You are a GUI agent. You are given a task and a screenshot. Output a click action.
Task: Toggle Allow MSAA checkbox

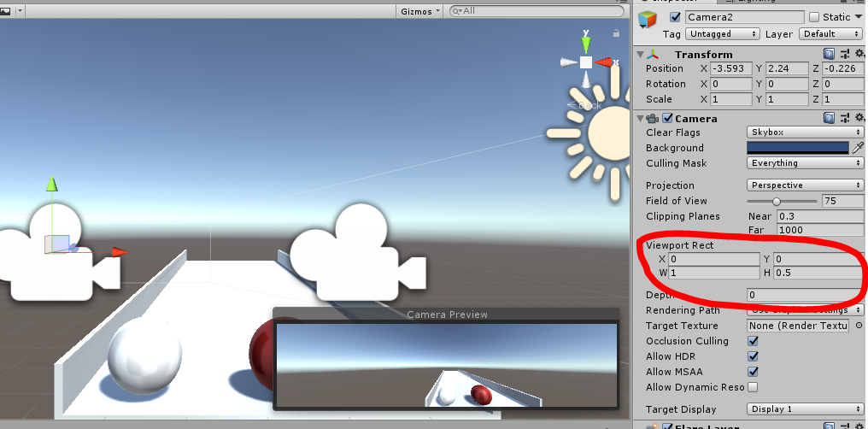tap(753, 372)
